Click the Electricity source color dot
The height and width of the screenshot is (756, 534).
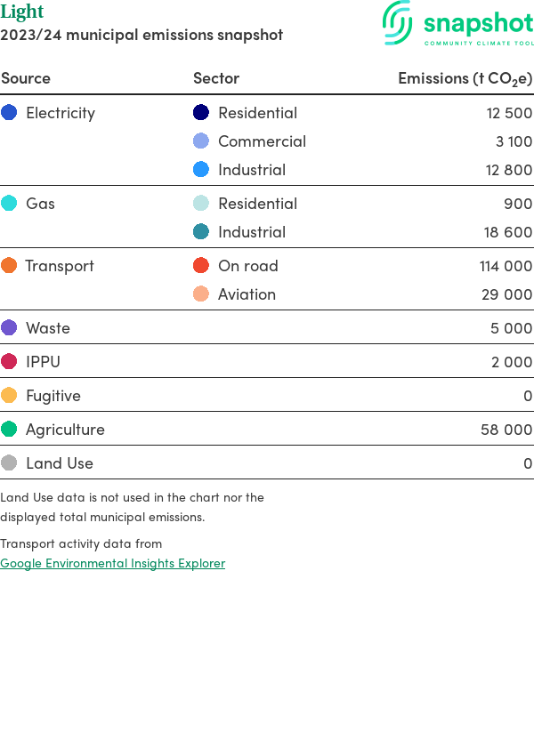[9, 113]
